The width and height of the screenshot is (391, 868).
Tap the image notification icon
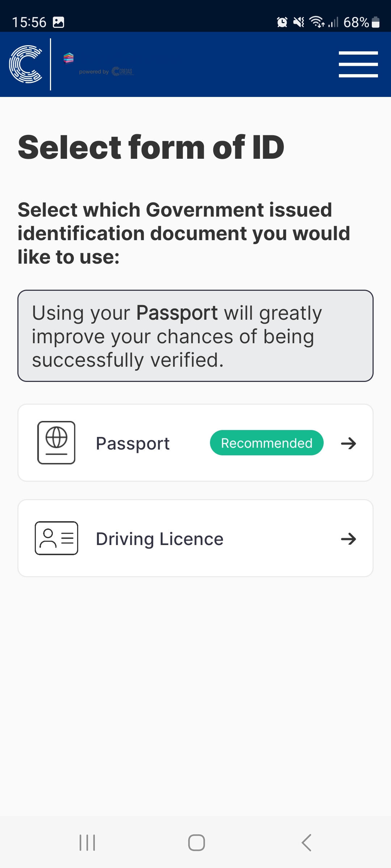point(58,22)
